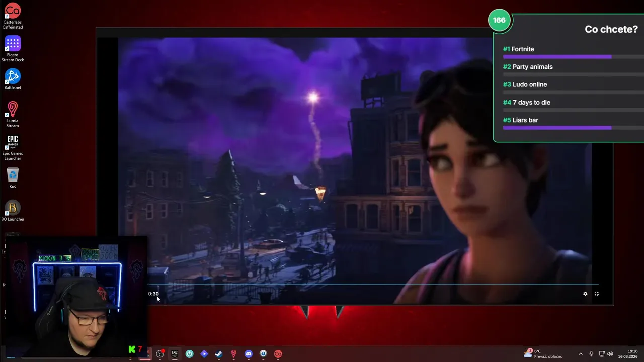Open the purple play-arrow taskbar icon
Viewport: 644px width, 362px height.
pyautogui.click(x=204, y=354)
